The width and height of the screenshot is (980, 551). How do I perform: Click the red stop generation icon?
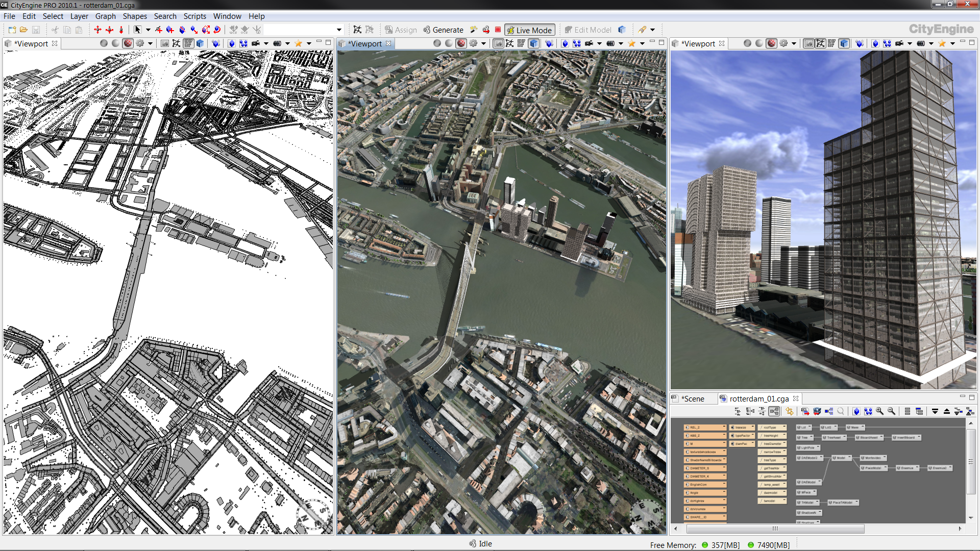(498, 30)
